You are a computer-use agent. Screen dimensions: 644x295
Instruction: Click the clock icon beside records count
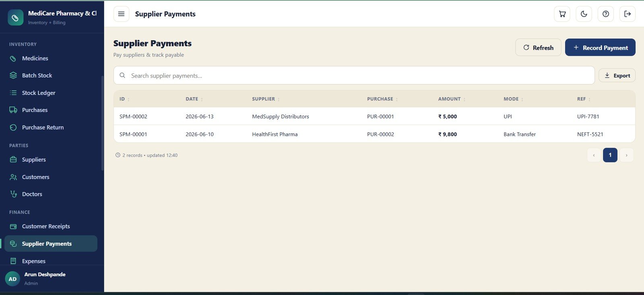click(118, 155)
